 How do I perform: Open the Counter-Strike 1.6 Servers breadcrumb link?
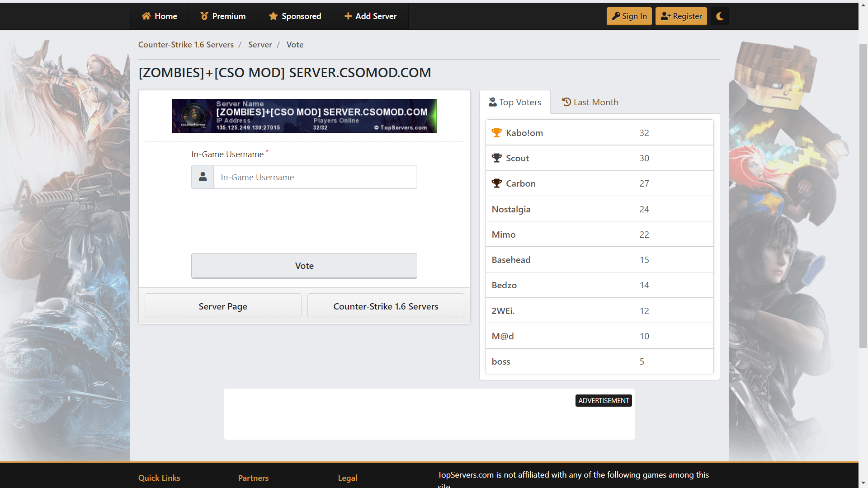tap(186, 44)
